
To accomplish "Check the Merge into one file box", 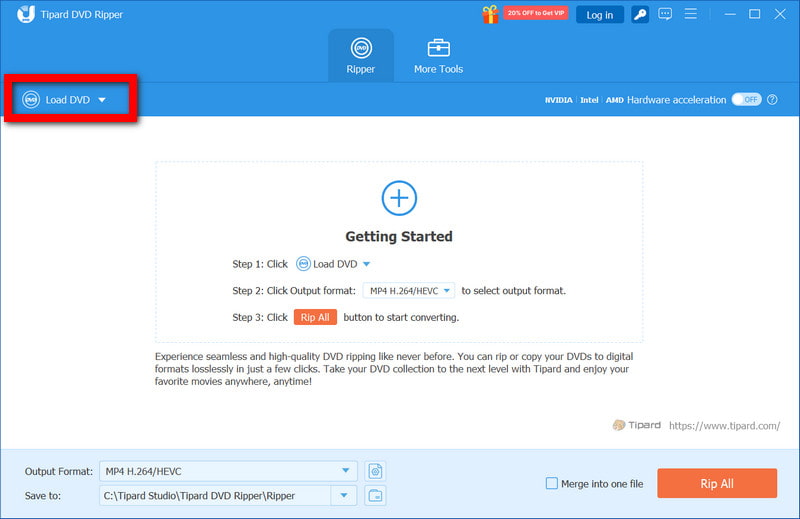I will coord(552,484).
